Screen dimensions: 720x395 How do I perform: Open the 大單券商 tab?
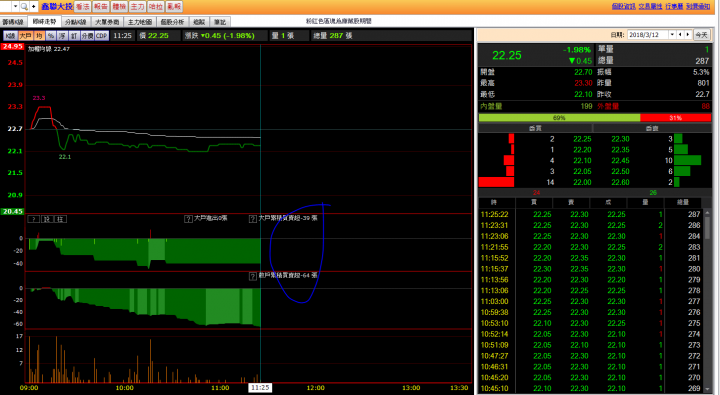tap(107, 22)
